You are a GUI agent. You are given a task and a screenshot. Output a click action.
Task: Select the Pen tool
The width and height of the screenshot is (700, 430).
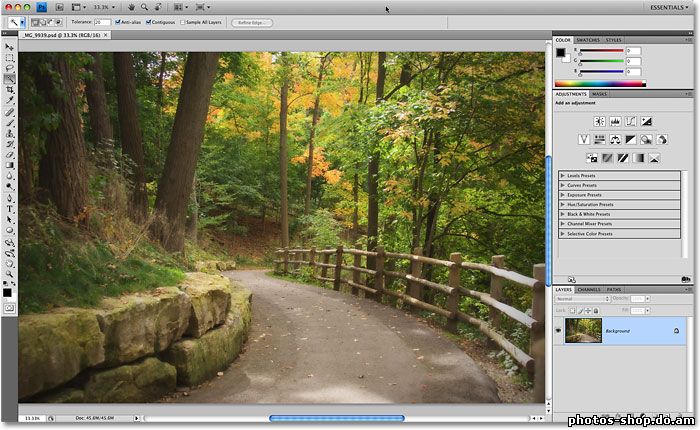pyautogui.click(x=9, y=198)
